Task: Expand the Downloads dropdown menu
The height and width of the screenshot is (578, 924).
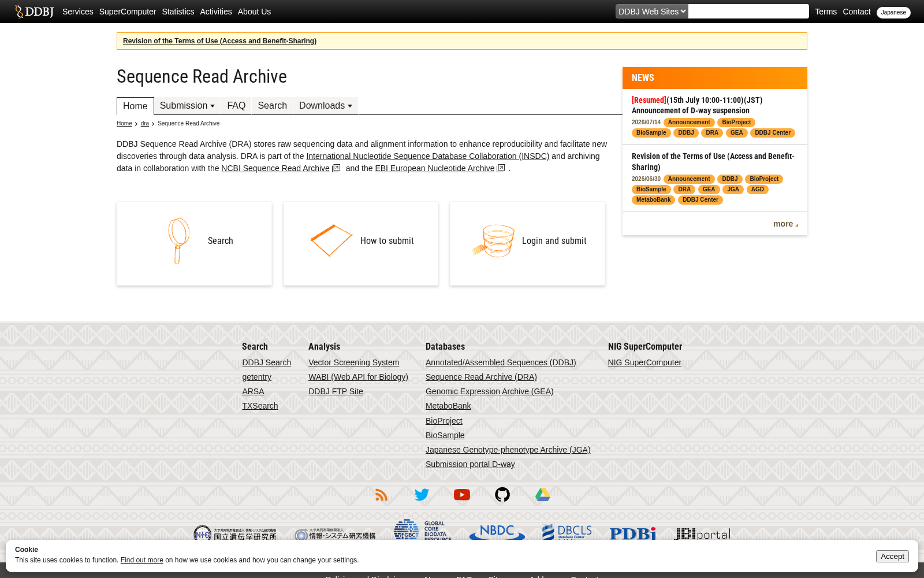Action: coord(326,106)
